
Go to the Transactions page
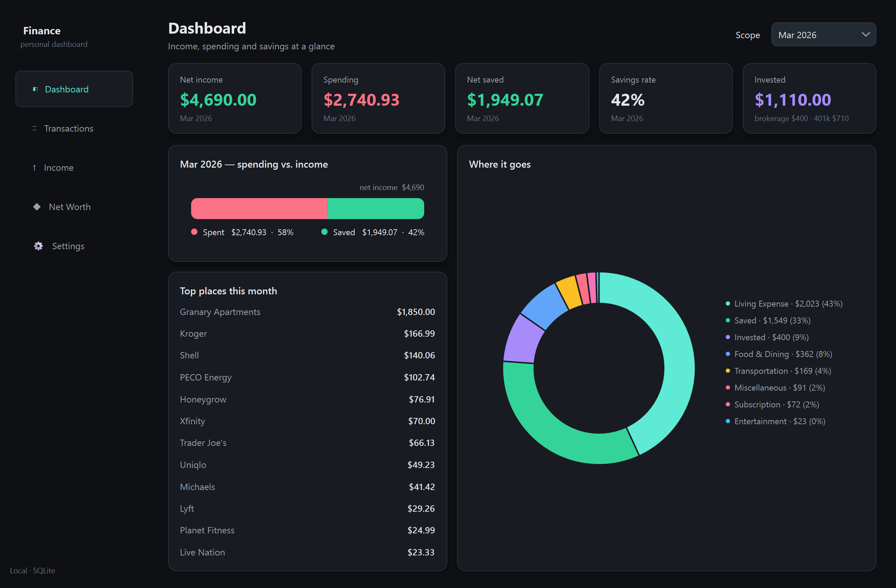[x=69, y=128]
